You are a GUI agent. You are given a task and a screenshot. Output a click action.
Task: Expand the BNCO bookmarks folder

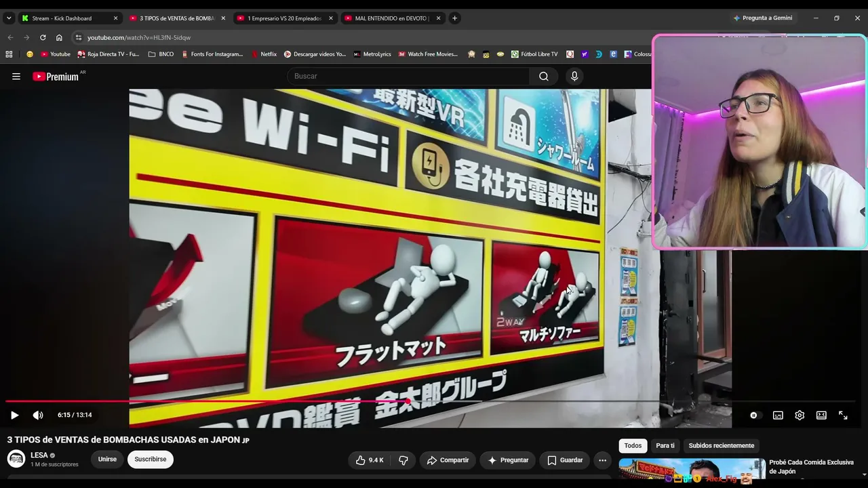[x=161, y=54]
